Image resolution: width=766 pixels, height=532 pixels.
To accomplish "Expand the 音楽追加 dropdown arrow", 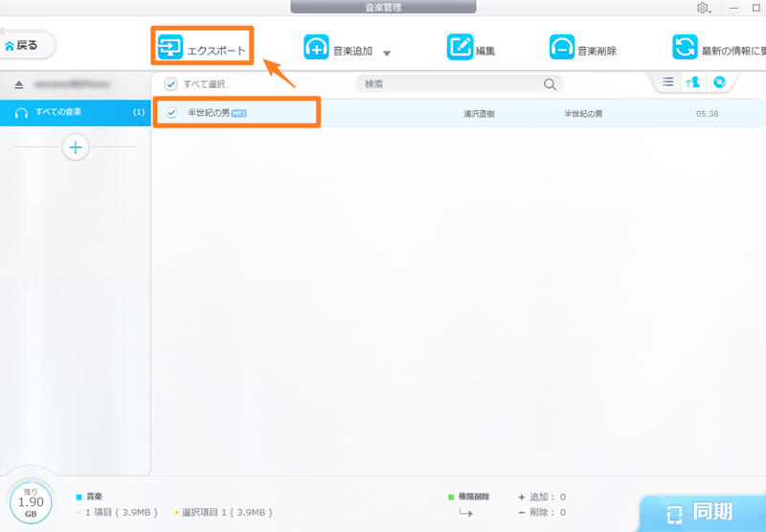I will point(388,53).
